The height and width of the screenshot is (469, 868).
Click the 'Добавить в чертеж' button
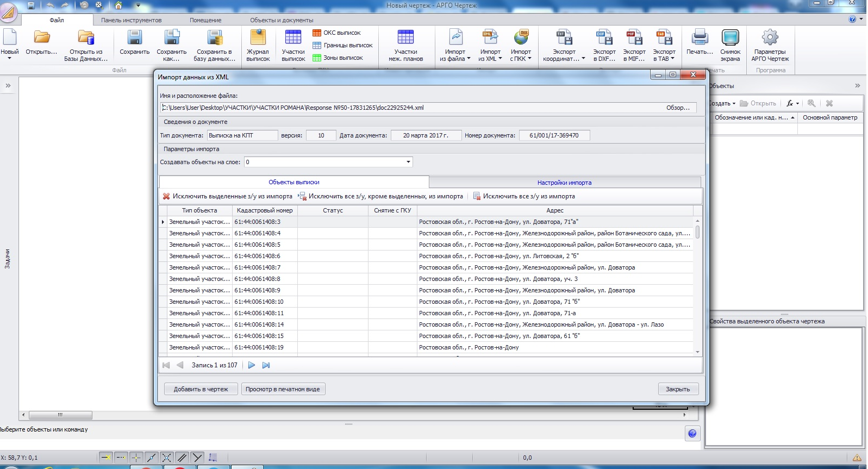pyautogui.click(x=201, y=389)
